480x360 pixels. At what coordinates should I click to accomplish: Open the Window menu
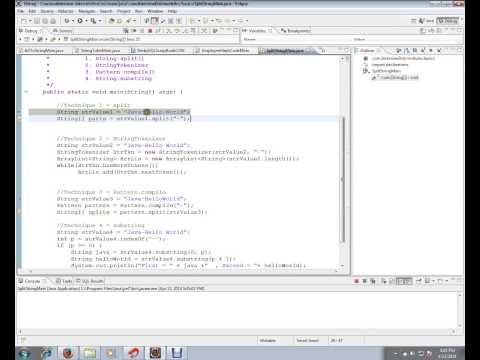click(x=155, y=11)
